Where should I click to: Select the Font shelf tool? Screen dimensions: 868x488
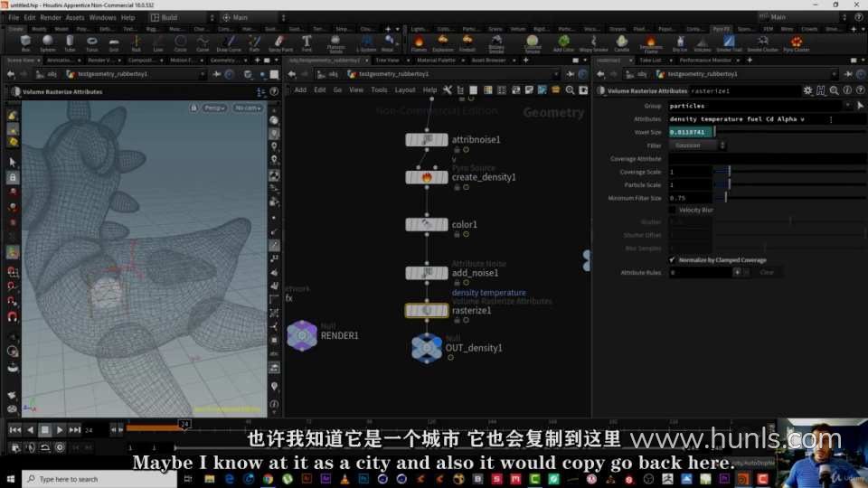[307, 42]
